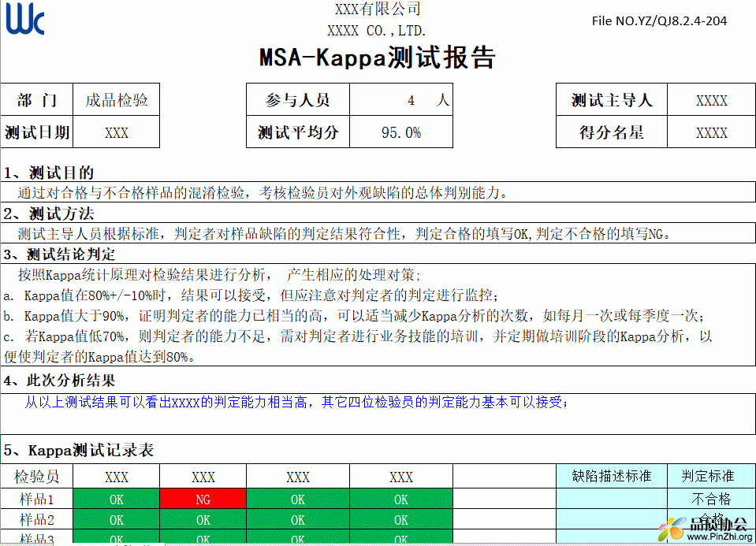Image resolution: width=756 pixels, height=546 pixels.
Task: Click the 测试日期 label cell
Action: (36, 132)
